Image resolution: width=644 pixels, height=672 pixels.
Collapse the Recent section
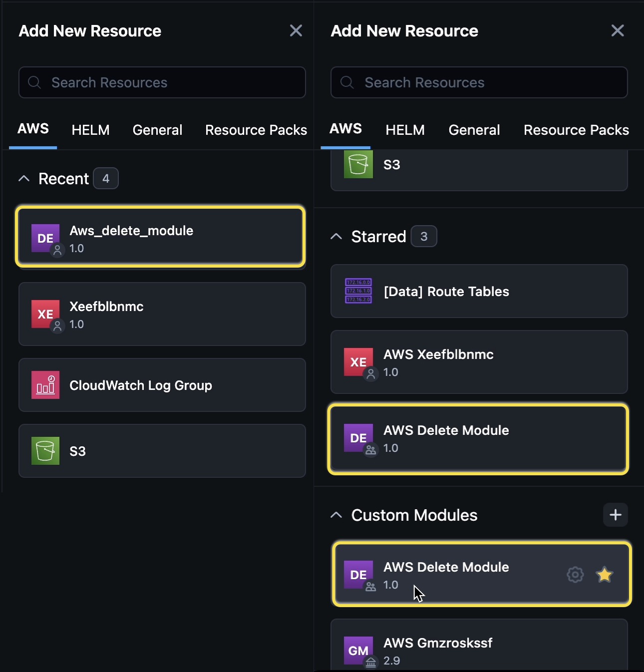(24, 178)
